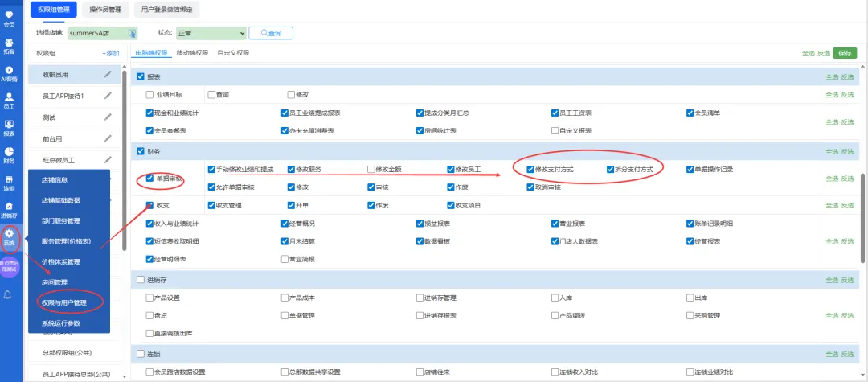The width and height of the screenshot is (868, 382).
Task: Uncheck 现金和业绩统计 checkbox
Action: pos(149,113)
